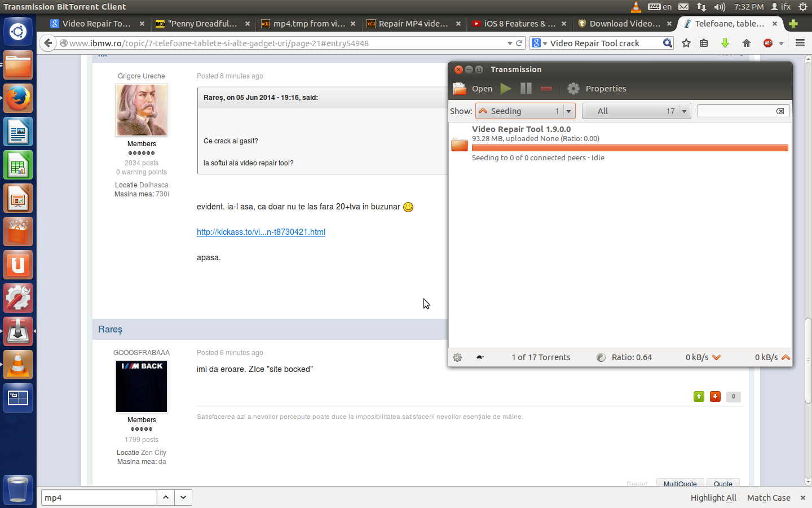Find next match arrow
812x508 pixels.
[x=183, y=498]
